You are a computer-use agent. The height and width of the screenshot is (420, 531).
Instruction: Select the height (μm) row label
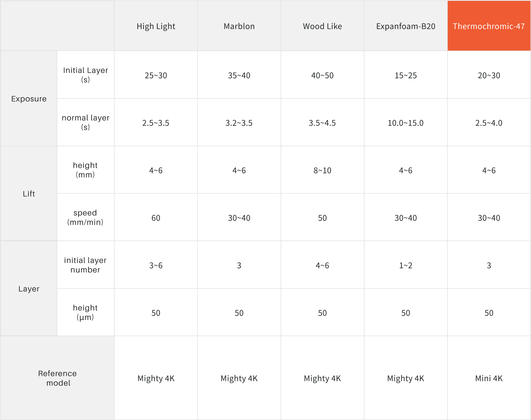point(86,312)
